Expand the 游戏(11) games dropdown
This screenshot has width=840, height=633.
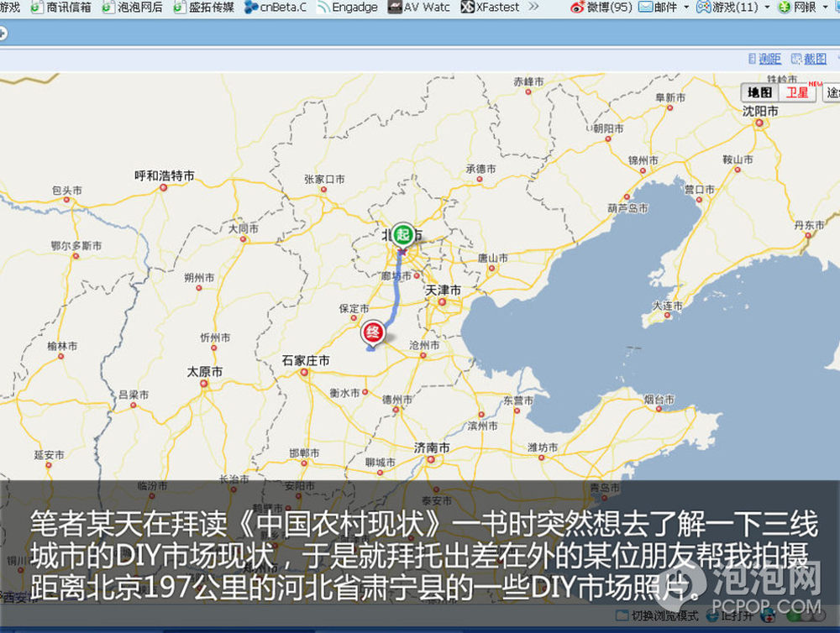[766, 8]
